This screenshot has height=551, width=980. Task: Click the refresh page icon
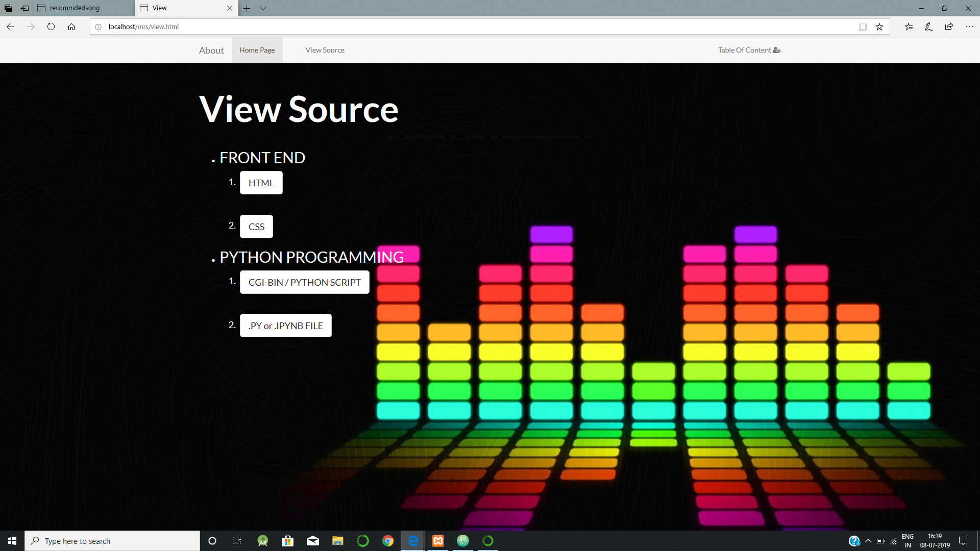point(52,26)
